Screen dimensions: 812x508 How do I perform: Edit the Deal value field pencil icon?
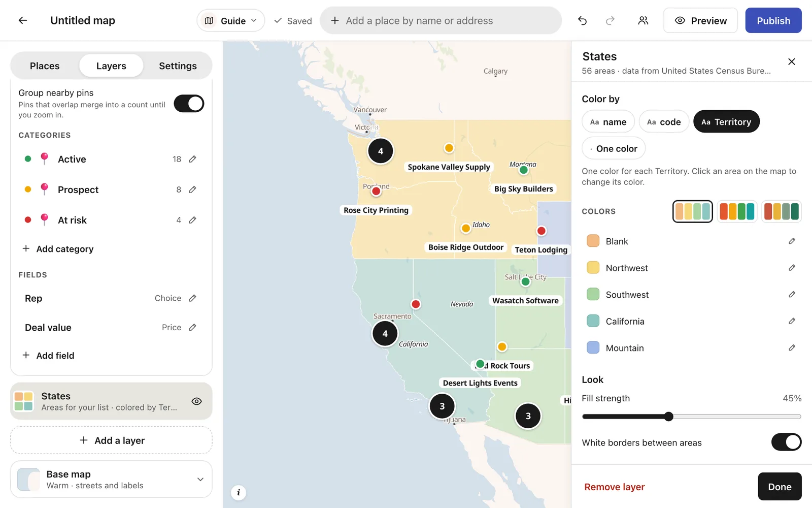pyautogui.click(x=192, y=328)
